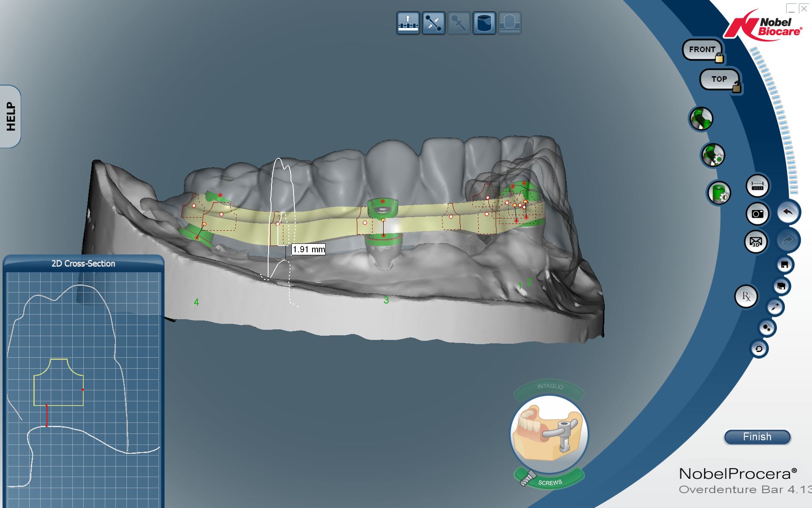812x508 pixels.
Task: Select the bar segment width tool
Action: pyautogui.click(x=433, y=23)
